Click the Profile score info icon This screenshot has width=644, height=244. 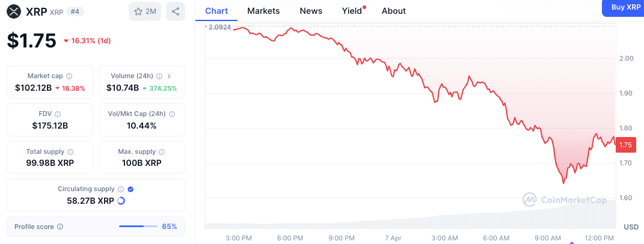(x=60, y=227)
